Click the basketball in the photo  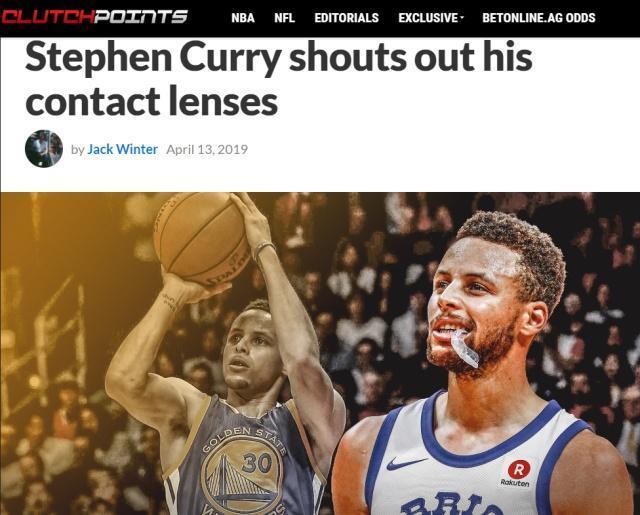[203, 239]
